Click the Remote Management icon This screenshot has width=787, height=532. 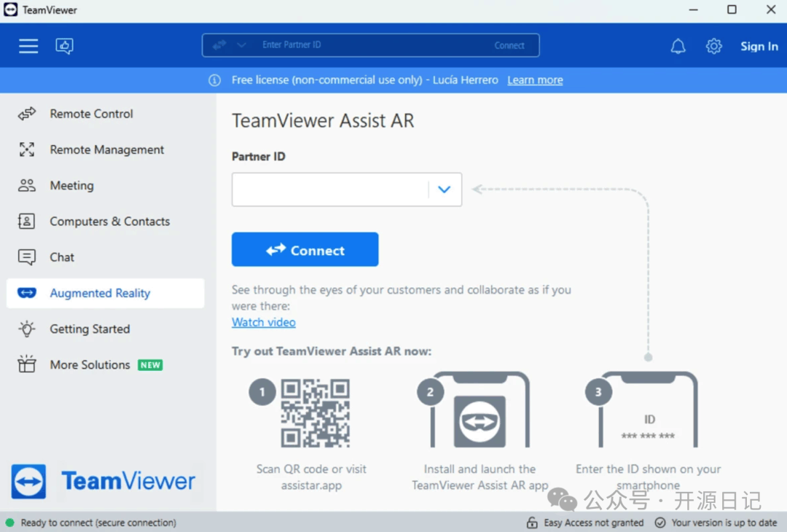(27, 149)
